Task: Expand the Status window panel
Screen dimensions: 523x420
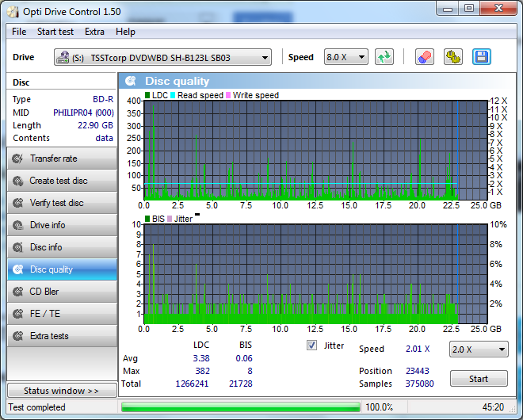Action: (x=62, y=391)
